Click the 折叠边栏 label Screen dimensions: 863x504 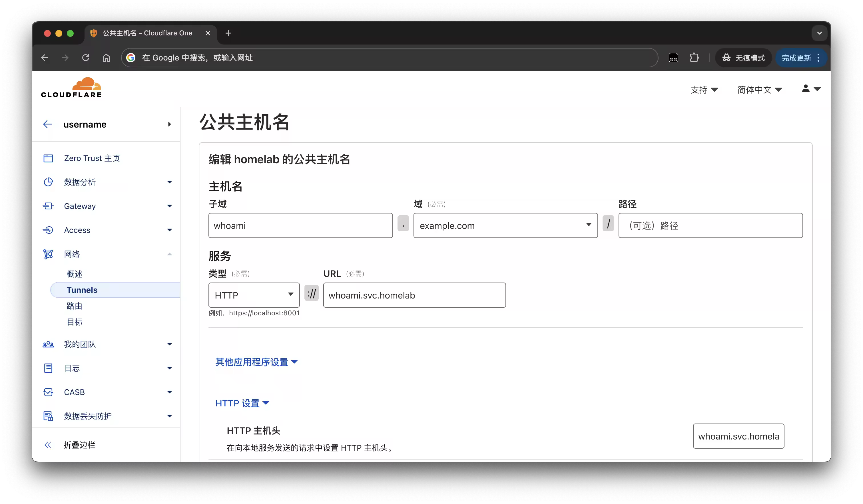(79, 445)
